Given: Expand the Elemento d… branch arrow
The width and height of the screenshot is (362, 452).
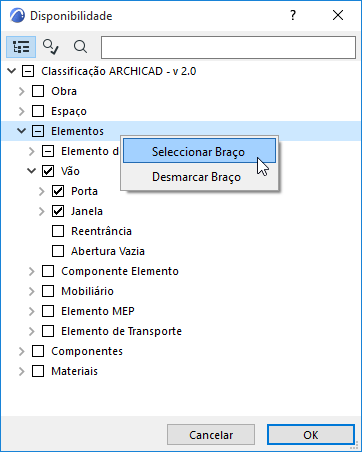Looking at the screenshot, I should coord(32,151).
